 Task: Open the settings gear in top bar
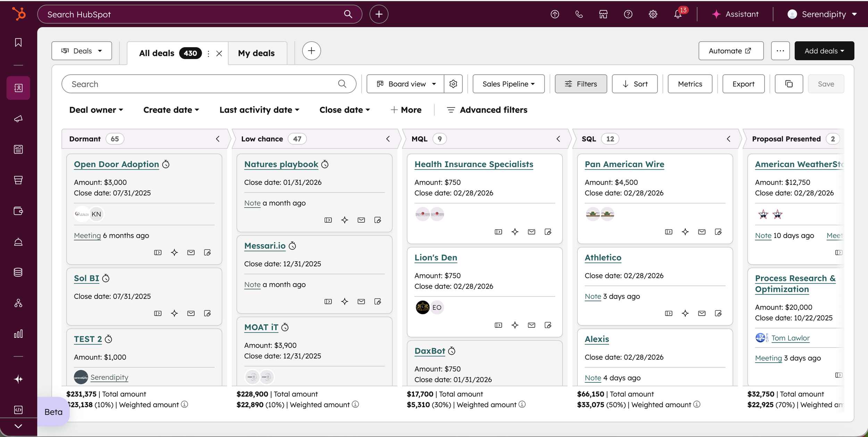point(653,14)
